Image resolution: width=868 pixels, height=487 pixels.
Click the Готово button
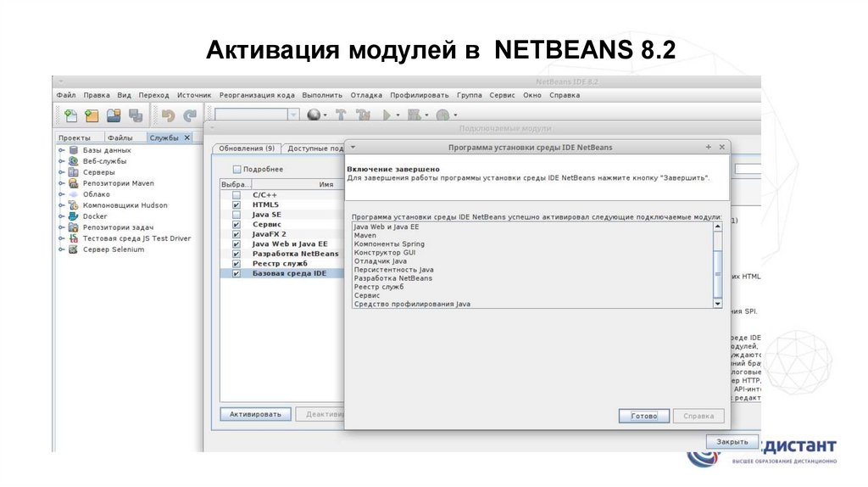(x=644, y=416)
